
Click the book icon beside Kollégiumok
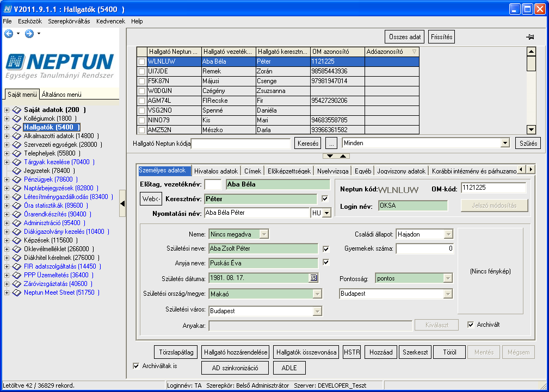point(17,119)
